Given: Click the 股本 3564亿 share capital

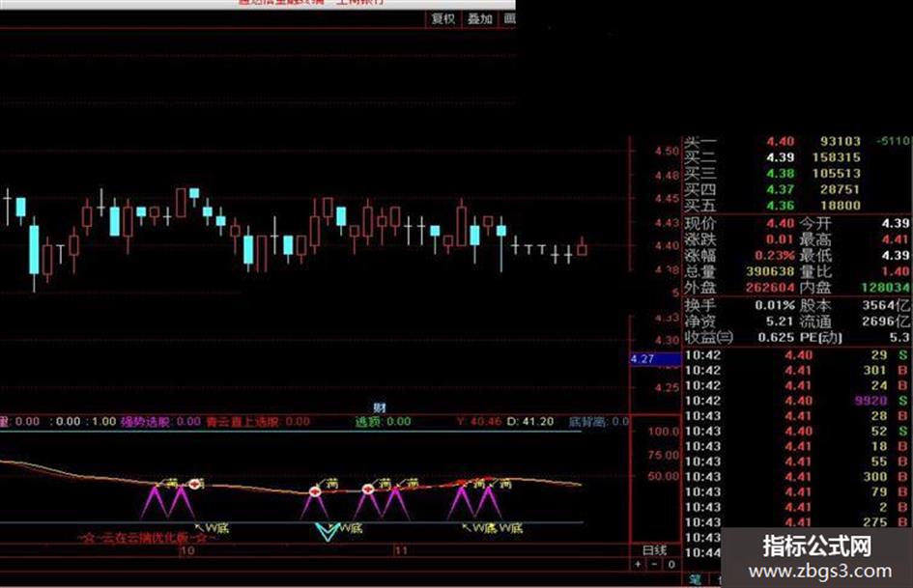Looking at the screenshot, I should click(886, 305).
